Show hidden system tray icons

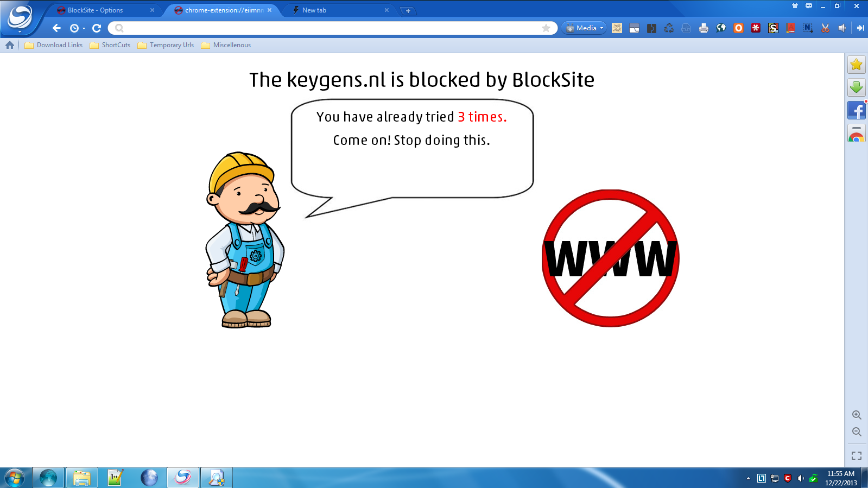(x=748, y=478)
